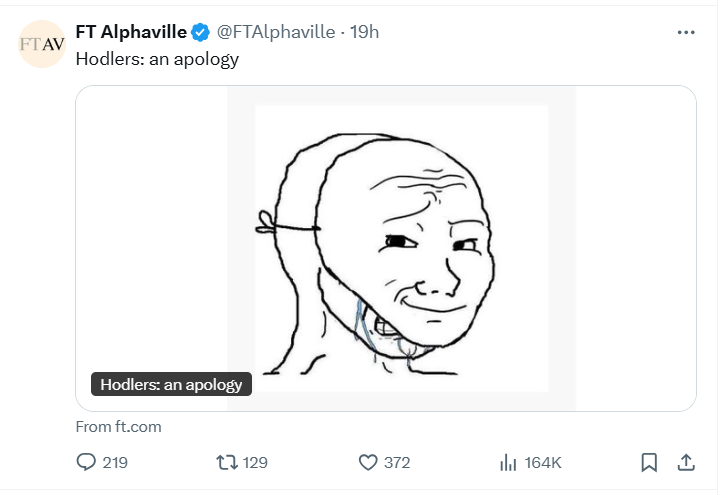Click the 129 reposts count

tap(255, 462)
